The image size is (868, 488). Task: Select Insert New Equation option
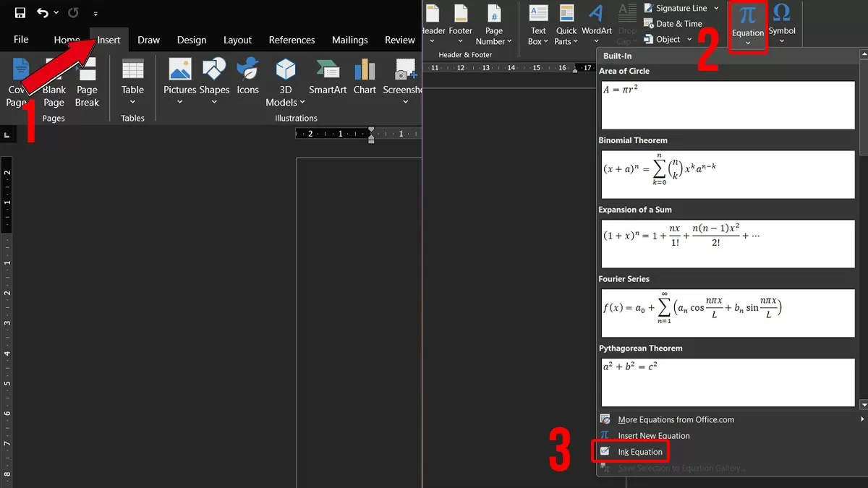click(653, 436)
